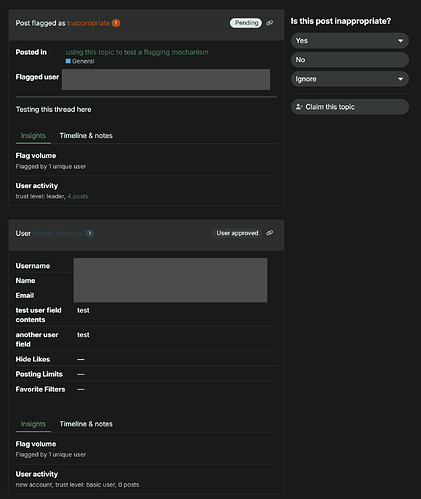
Task: Copy link icon beside Pending badge
Action: pyautogui.click(x=270, y=23)
